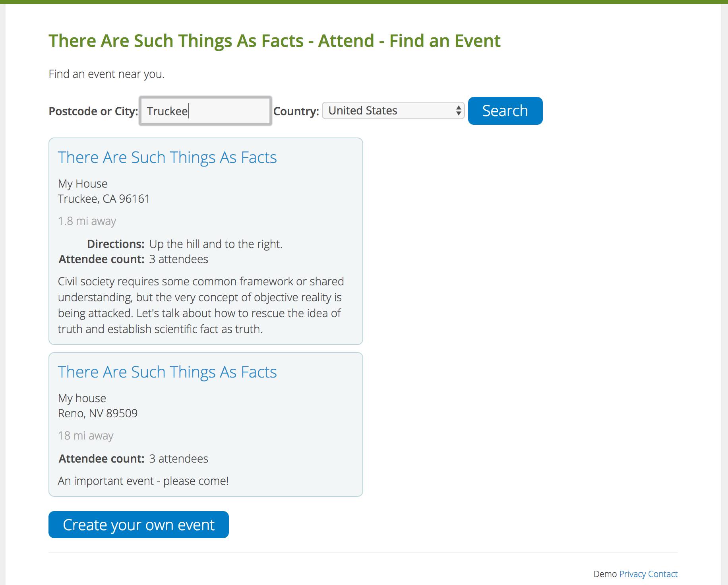The height and width of the screenshot is (585, 728).
Task: Follow the Privacy link in footer
Action: tap(632, 574)
